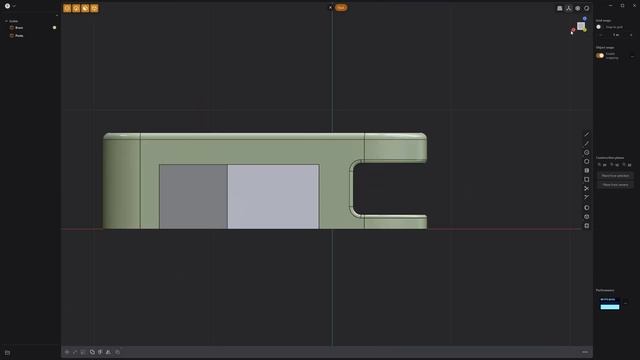This screenshot has height=360, width=640.
Task: Click the green Y axis on the view gizmo
Action: point(584,30)
